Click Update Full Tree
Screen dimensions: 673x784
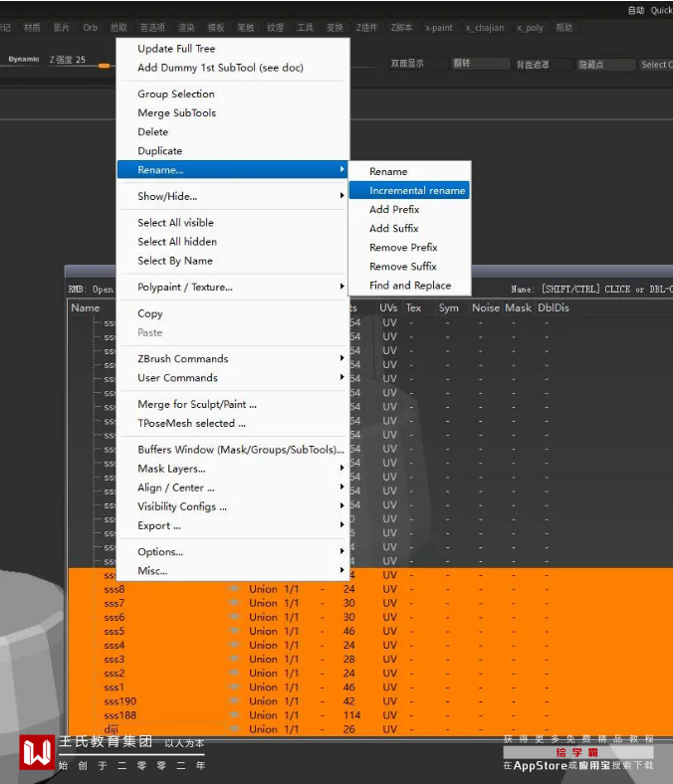(232, 49)
